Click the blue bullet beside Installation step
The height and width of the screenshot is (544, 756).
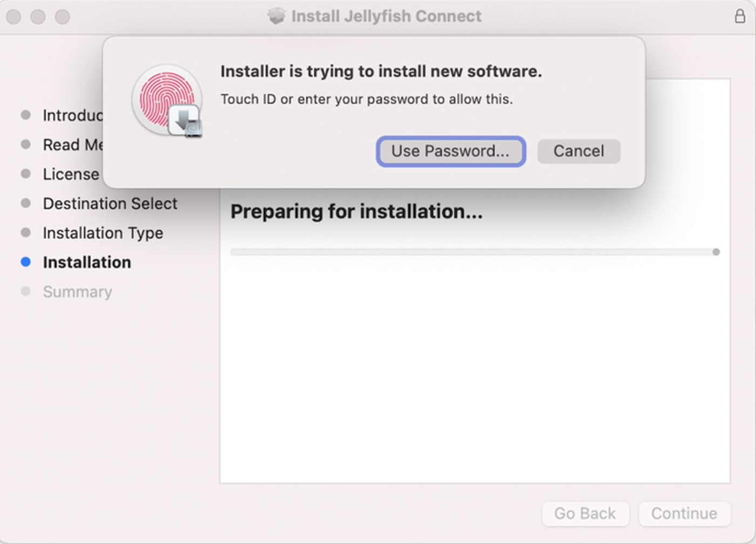pyautogui.click(x=25, y=262)
